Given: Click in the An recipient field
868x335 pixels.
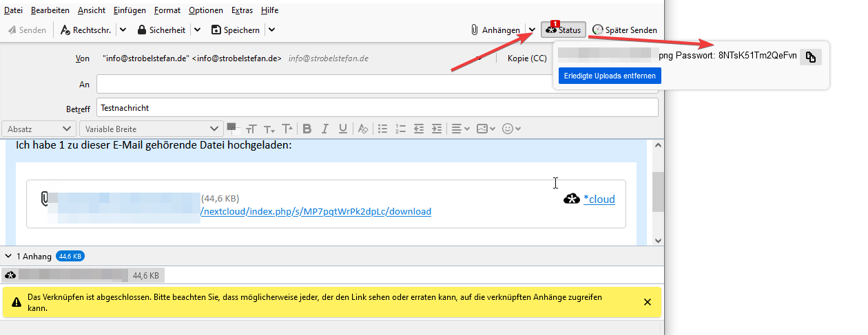Looking at the screenshot, I should click(378, 84).
